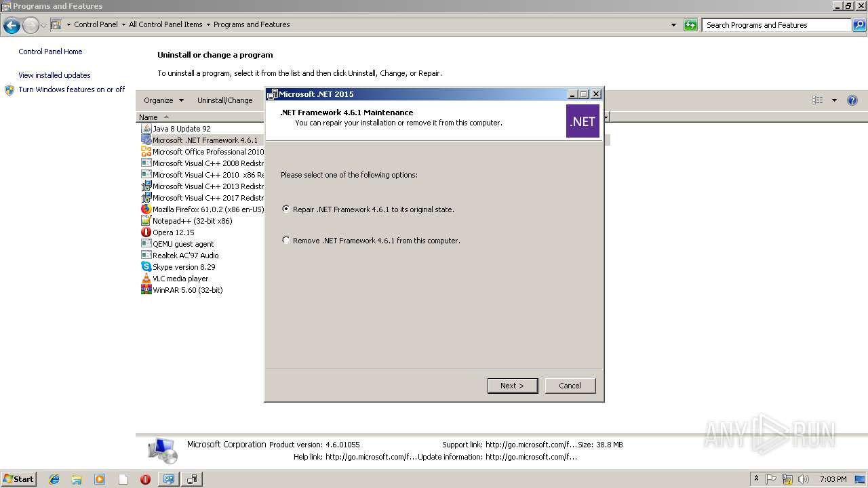Select the Remove .NET Framework radio button
The image size is (868, 488).
[x=286, y=240]
